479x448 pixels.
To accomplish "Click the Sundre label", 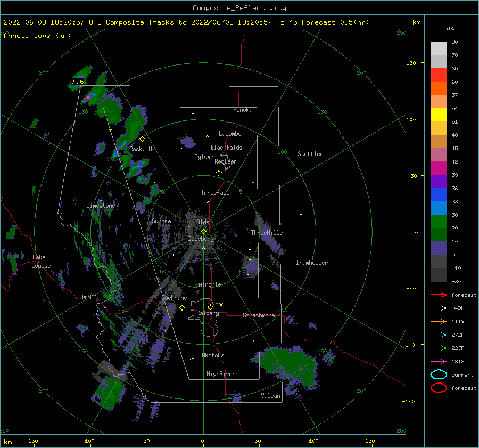I will pos(162,221).
